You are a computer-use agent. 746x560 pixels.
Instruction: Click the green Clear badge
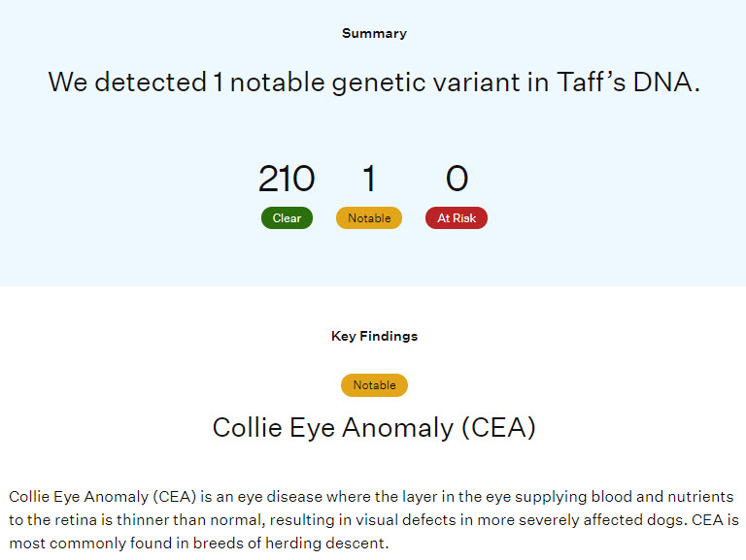(287, 218)
